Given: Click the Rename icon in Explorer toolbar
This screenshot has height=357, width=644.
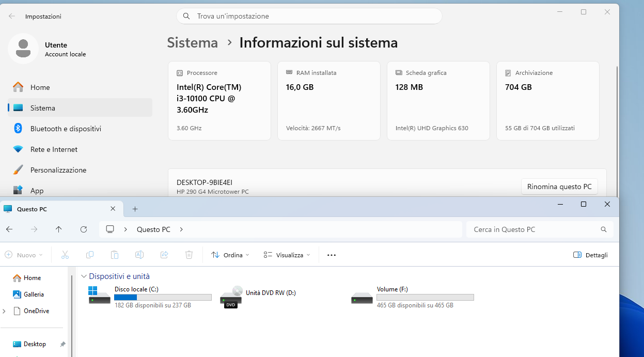Looking at the screenshot, I should pyautogui.click(x=139, y=255).
